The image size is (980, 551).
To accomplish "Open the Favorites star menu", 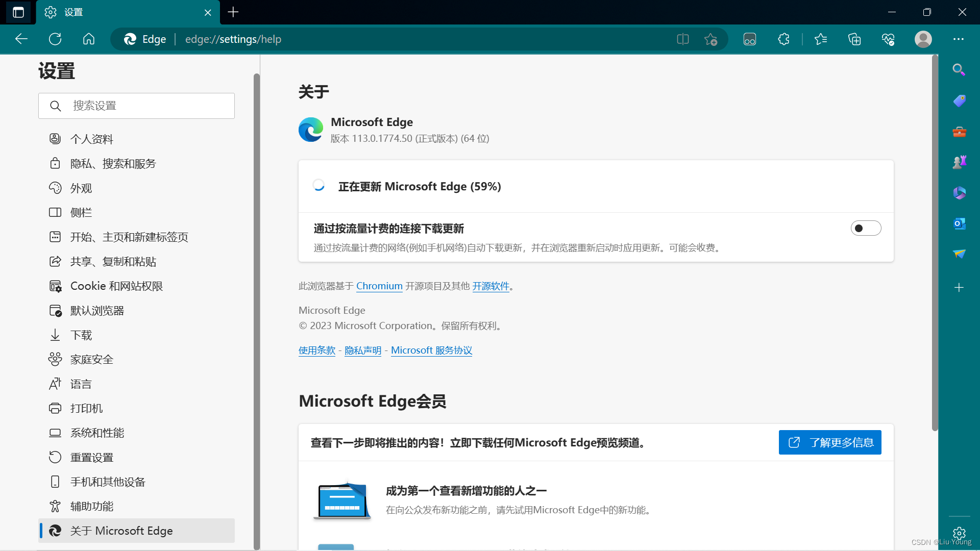I will point(821,39).
